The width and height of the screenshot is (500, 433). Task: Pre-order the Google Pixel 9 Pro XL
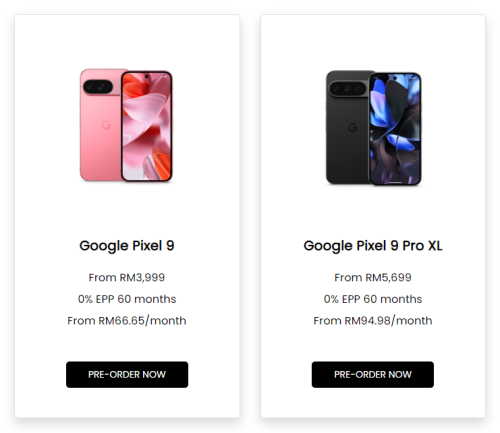click(373, 374)
